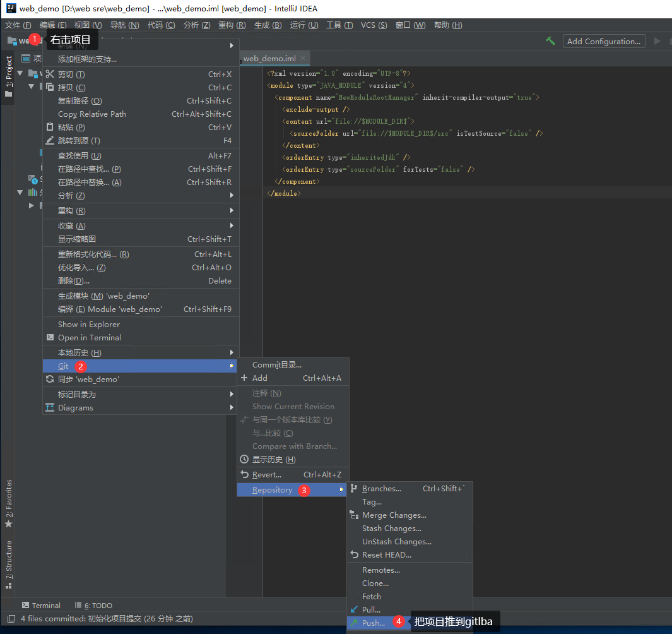
Task: Open the 编辑 (E) menu
Action: point(53,25)
